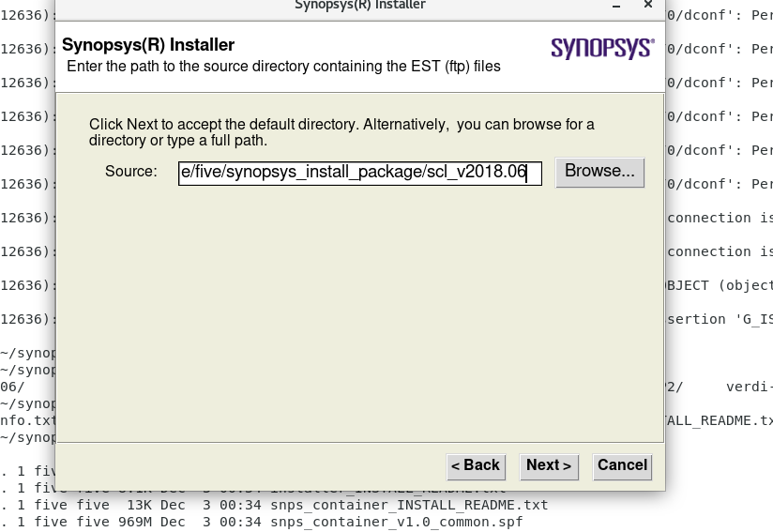This screenshot has height=532, width=773.
Task: Click terminal size value 969M
Action: (x=134, y=522)
